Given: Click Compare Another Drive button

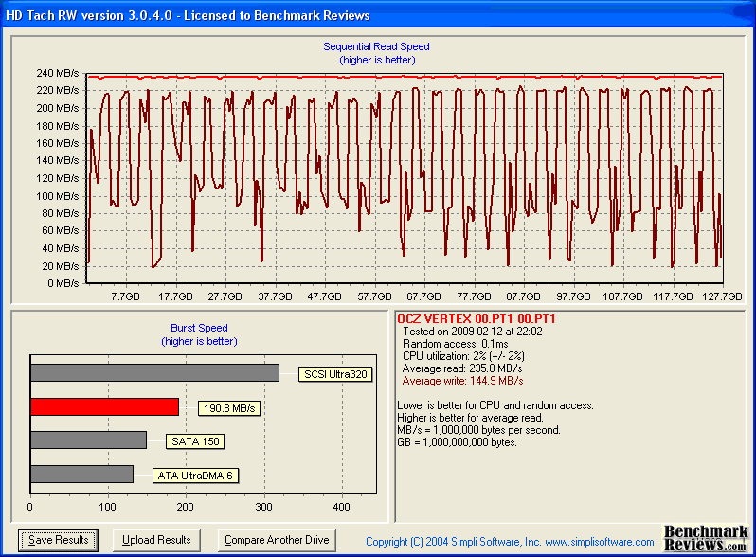Looking at the screenshot, I should point(277,540).
